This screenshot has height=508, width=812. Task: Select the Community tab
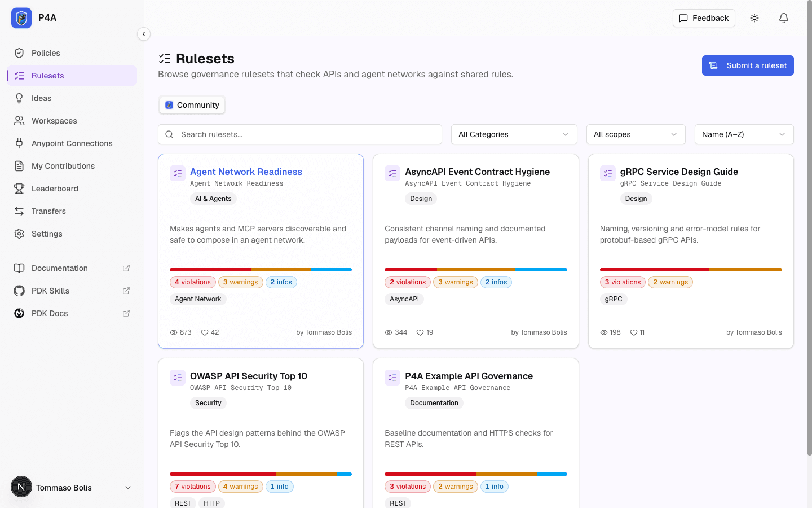point(192,105)
